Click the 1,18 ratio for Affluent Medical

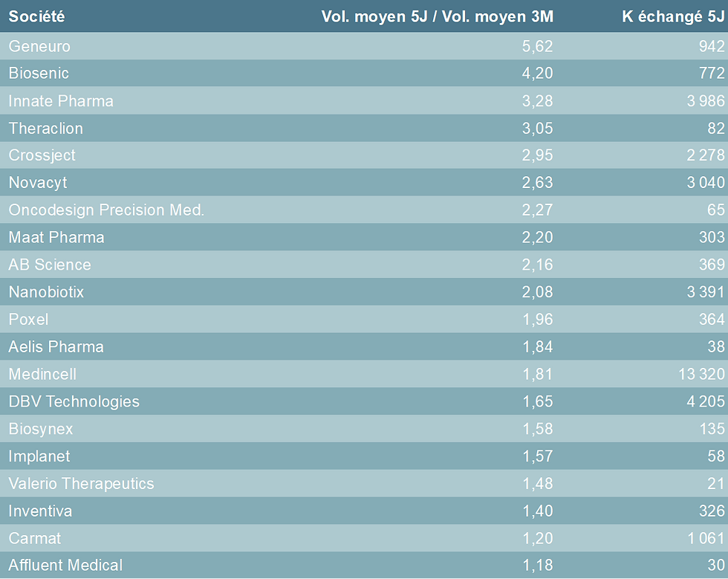click(538, 565)
